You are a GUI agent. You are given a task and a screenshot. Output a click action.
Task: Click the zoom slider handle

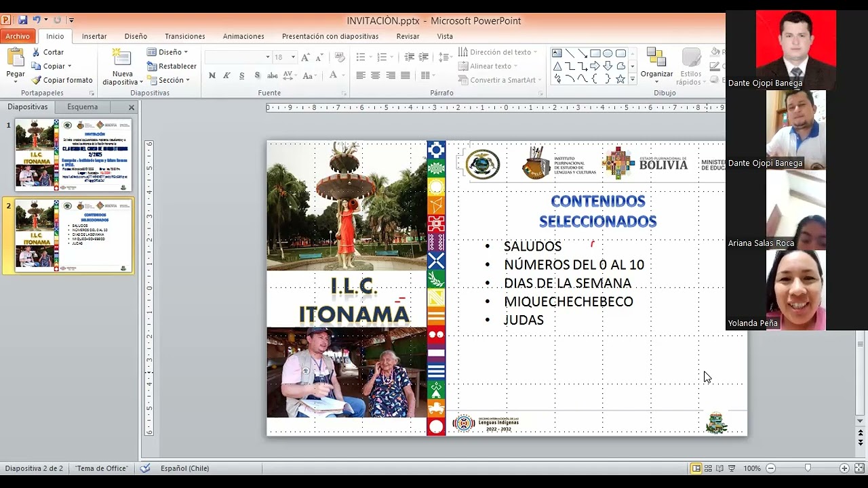[x=808, y=468]
